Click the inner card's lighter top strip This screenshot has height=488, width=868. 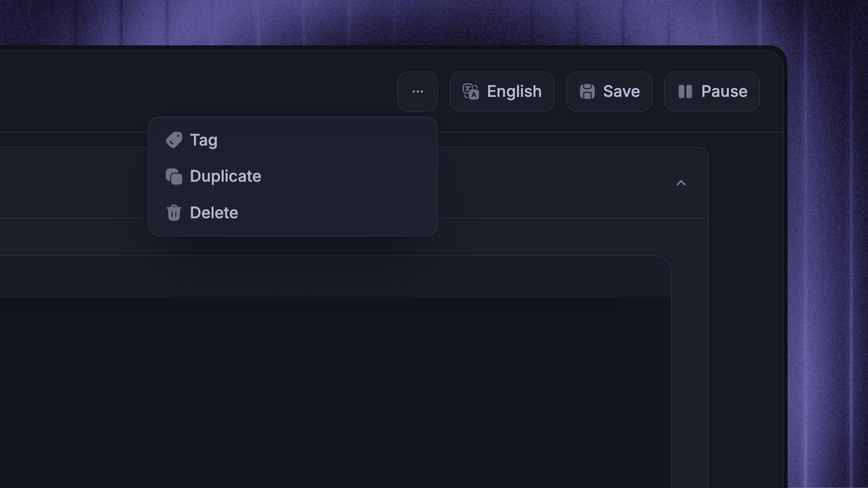pyautogui.click(x=335, y=277)
